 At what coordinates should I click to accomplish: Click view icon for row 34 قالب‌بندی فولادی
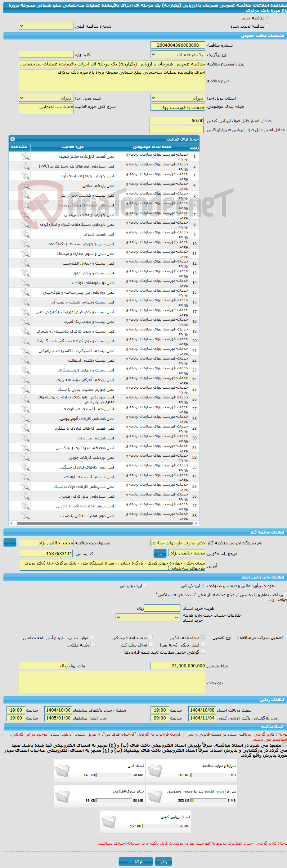[x=25, y=477]
